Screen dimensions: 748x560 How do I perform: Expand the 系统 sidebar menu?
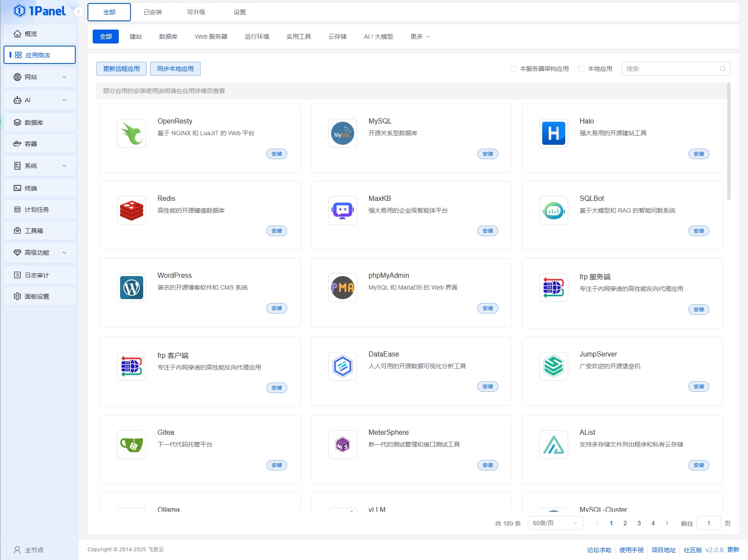point(40,166)
